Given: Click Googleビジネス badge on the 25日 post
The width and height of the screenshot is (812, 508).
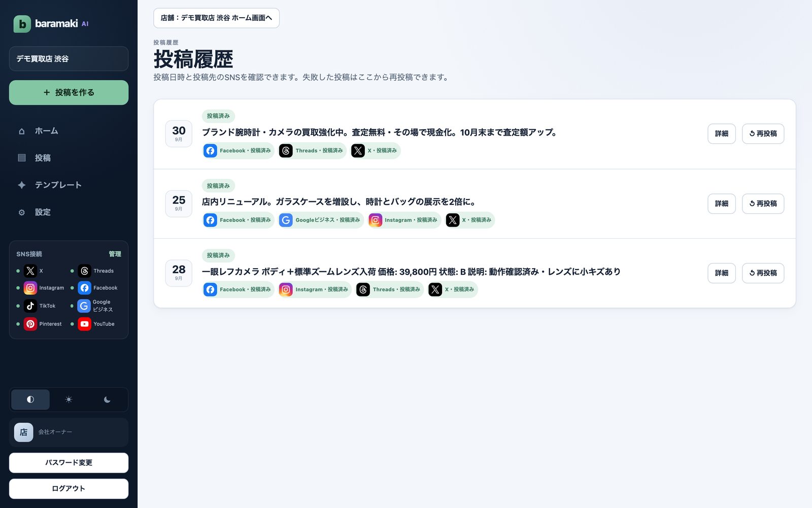Looking at the screenshot, I should coord(321,220).
